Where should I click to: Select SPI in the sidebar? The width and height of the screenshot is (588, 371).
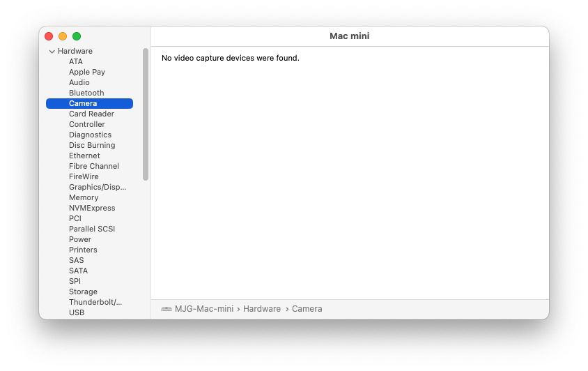click(75, 281)
